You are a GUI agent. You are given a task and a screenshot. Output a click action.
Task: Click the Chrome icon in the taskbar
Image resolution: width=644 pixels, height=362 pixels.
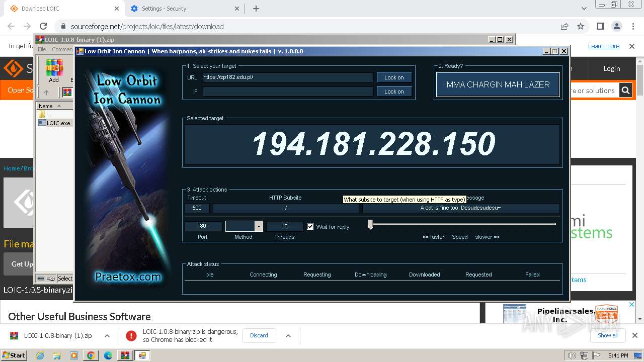pos(91,355)
